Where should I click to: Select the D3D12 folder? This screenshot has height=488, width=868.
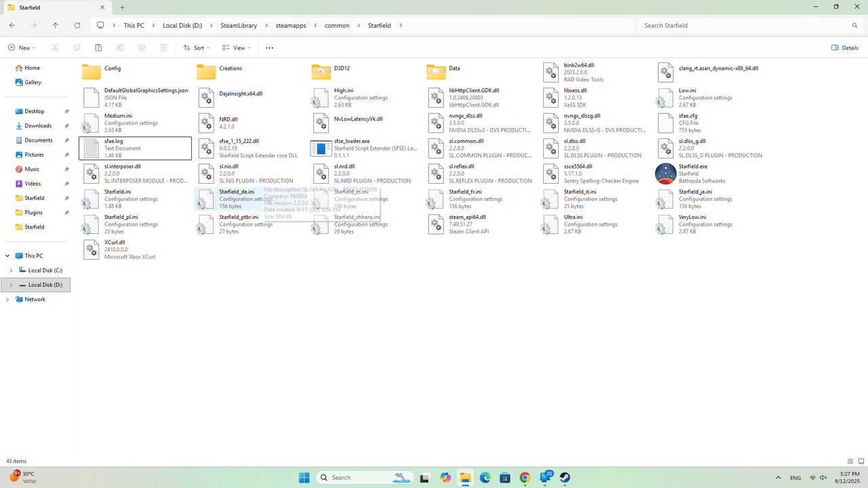click(x=331, y=71)
